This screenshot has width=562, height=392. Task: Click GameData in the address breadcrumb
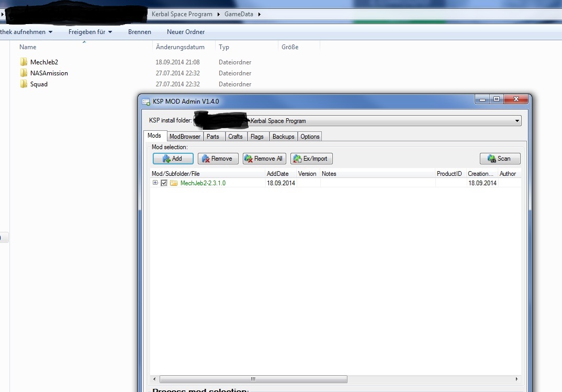point(239,14)
